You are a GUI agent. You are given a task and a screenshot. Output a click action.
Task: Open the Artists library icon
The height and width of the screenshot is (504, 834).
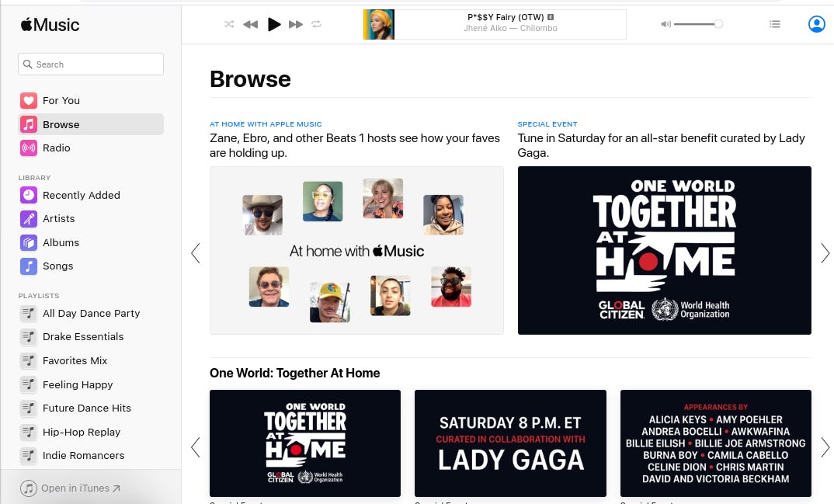tap(29, 219)
